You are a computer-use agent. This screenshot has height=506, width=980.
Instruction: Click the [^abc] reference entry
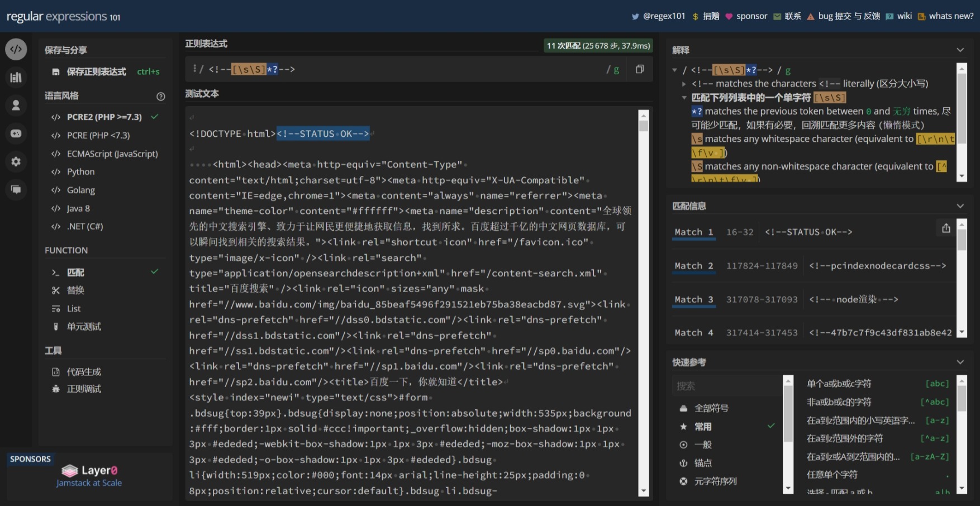click(x=878, y=402)
